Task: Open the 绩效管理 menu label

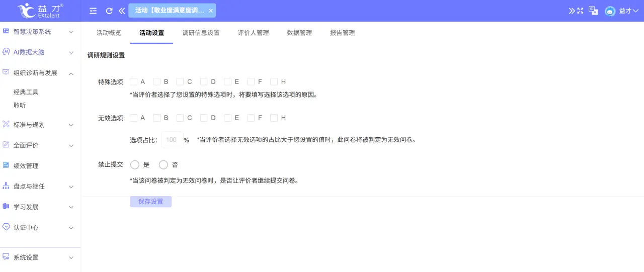Action: [x=26, y=166]
